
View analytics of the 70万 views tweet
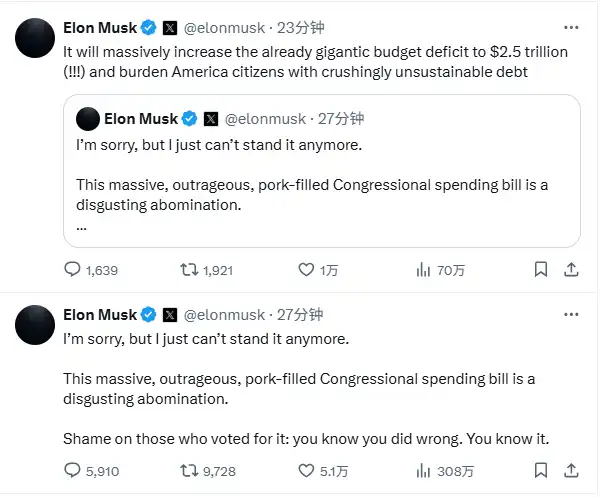tap(423, 270)
